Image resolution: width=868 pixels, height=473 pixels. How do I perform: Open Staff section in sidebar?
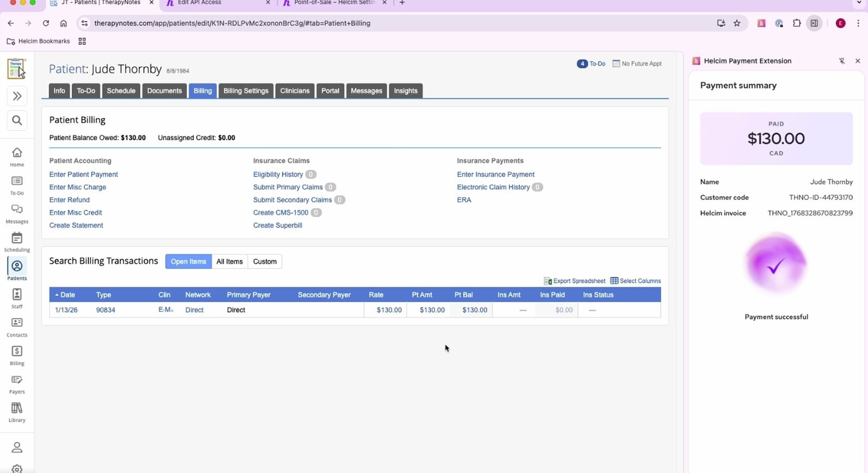click(17, 299)
